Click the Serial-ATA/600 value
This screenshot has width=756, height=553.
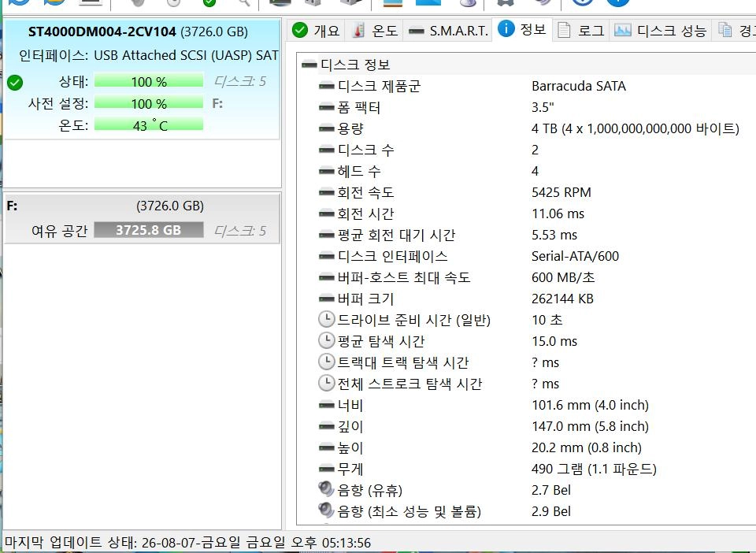pyautogui.click(x=575, y=256)
